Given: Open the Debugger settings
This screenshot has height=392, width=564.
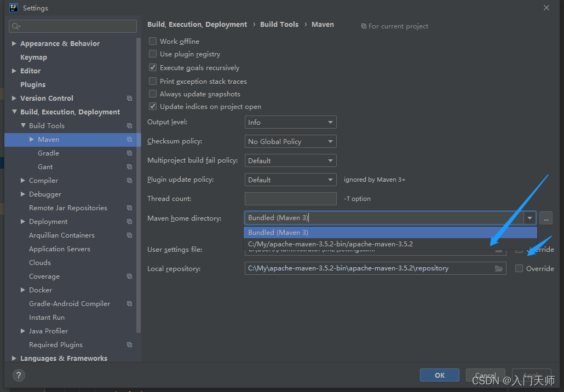Looking at the screenshot, I should 45,194.
